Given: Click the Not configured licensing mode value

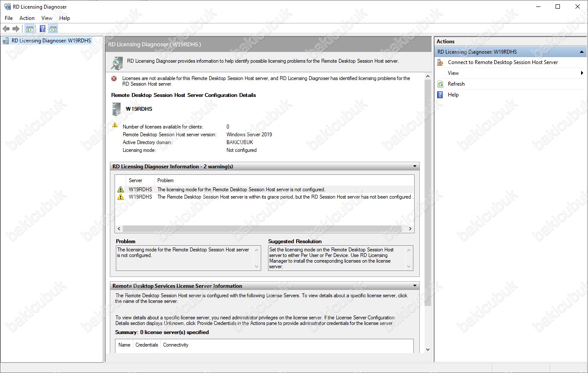Looking at the screenshot, I should point(241,150).
